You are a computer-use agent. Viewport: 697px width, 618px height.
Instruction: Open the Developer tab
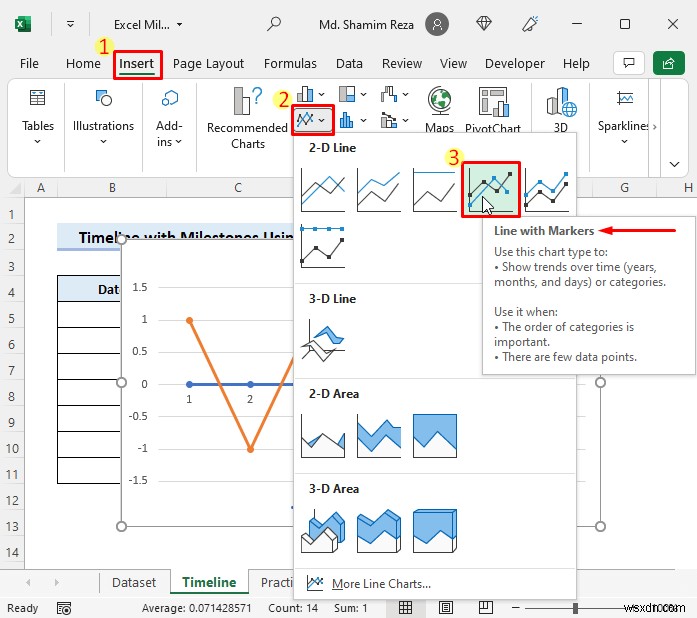pos(515,64)
